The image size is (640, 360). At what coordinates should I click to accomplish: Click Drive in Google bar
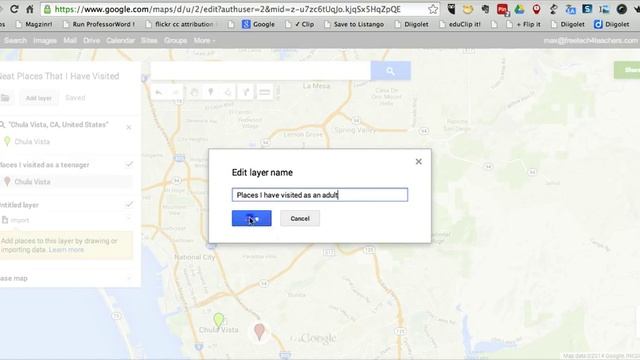[91, 40]
